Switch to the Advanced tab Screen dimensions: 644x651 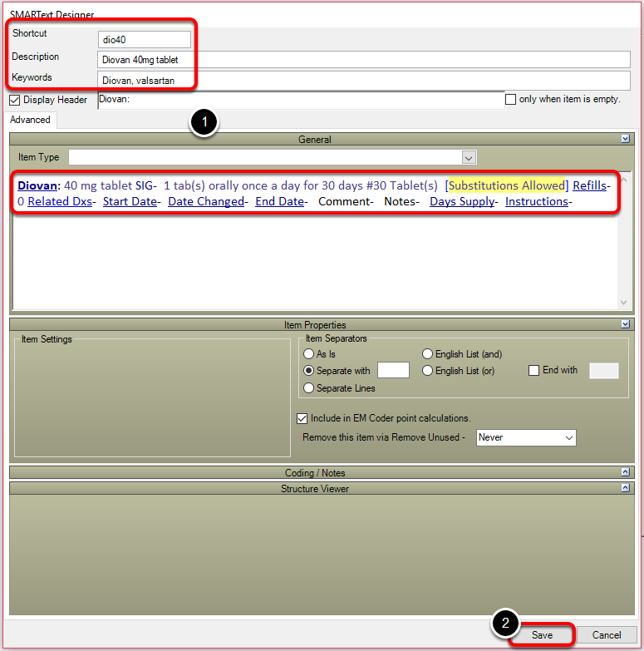coord(30,120)
